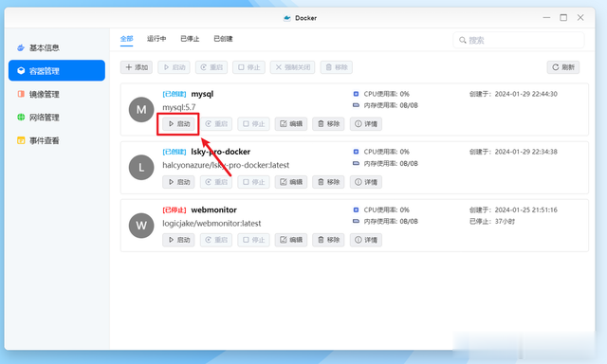Restart the lsky-pro-docker container
The width and height of the screenshot is (607, 364).
point(216,182)
